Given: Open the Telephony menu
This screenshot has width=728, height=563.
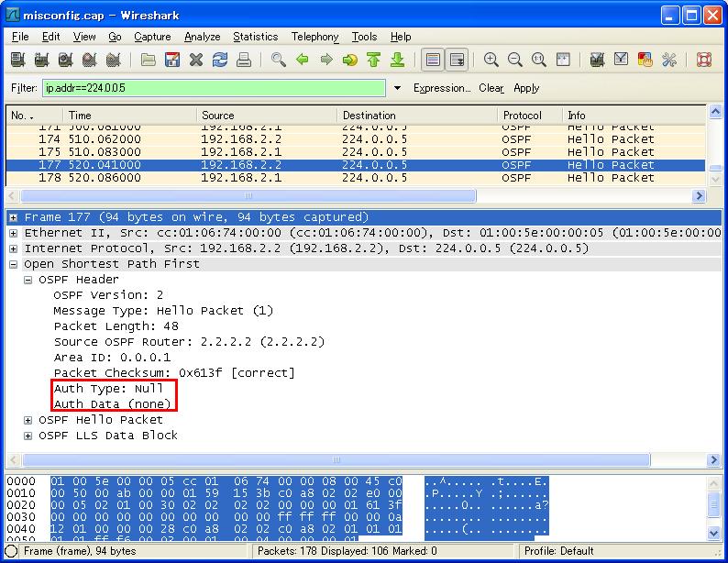Looking at the screenshot, I should tap(314, 37).
